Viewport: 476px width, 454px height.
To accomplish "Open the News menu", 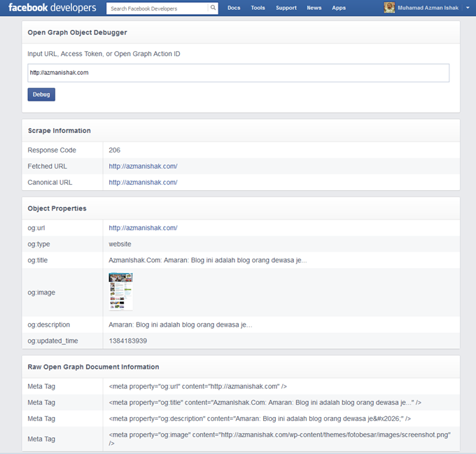I will tap(314, 8).
